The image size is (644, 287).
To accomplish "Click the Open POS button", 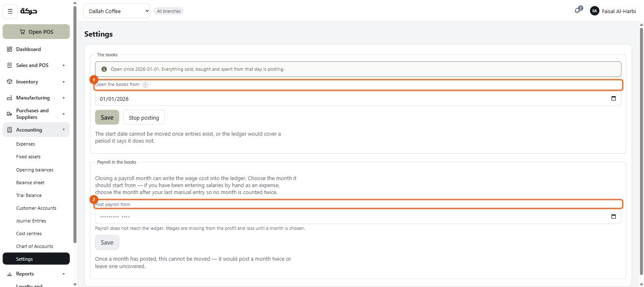I will coord(36,32).
